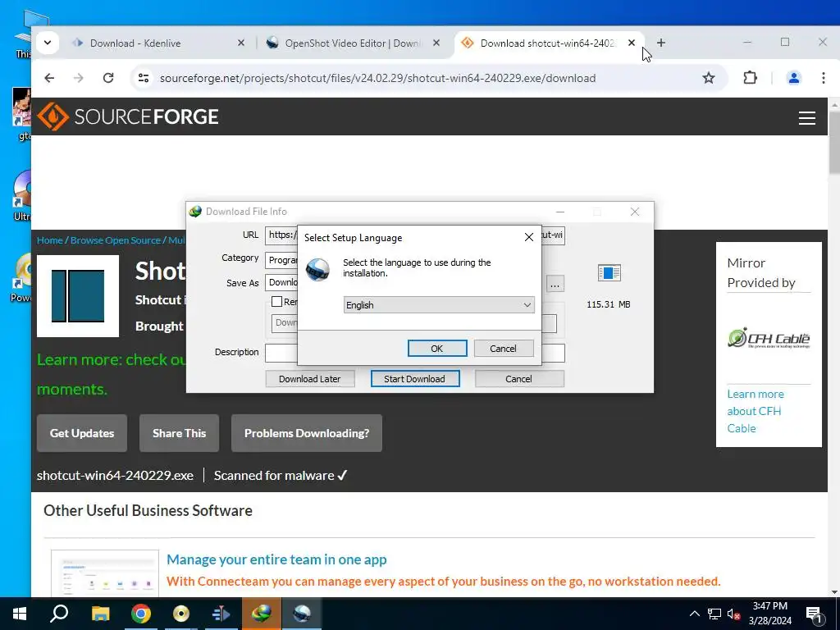Click the shotcut-win64-240229.exe file name text
This screenshot has width=840, height=630.
tap(115, 476)
